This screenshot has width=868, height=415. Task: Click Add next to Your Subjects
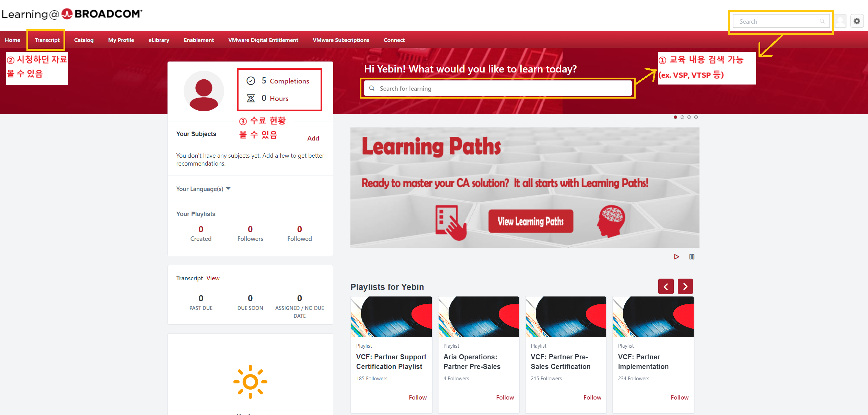313,138
